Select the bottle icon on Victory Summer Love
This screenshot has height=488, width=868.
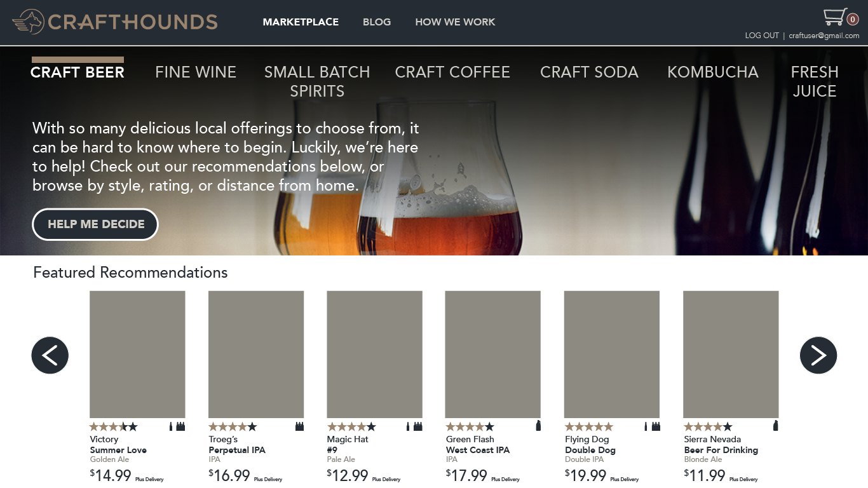coord(170,426)
